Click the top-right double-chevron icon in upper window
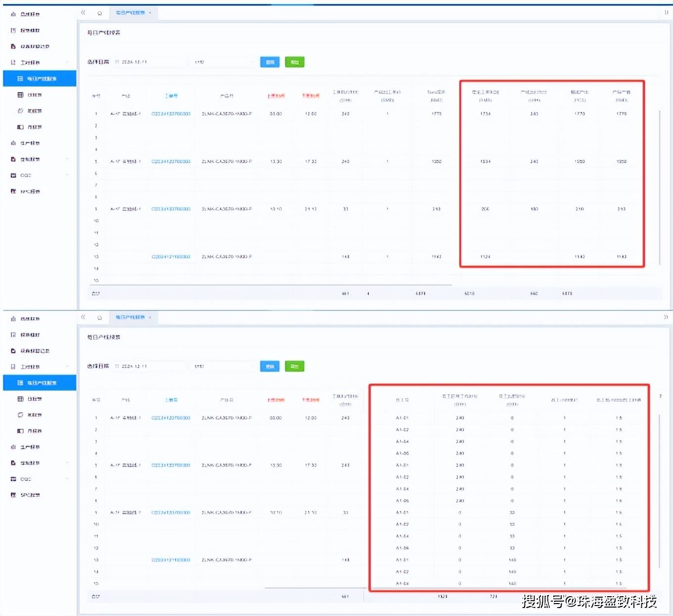Viewport: 673px width, 616px height. point(666,12)
